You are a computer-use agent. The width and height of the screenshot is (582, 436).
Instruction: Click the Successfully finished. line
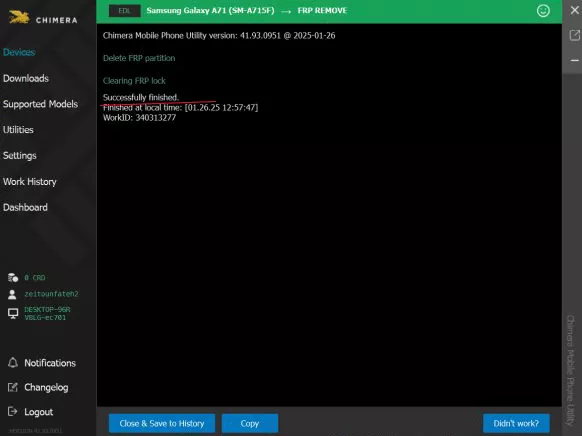141,97
